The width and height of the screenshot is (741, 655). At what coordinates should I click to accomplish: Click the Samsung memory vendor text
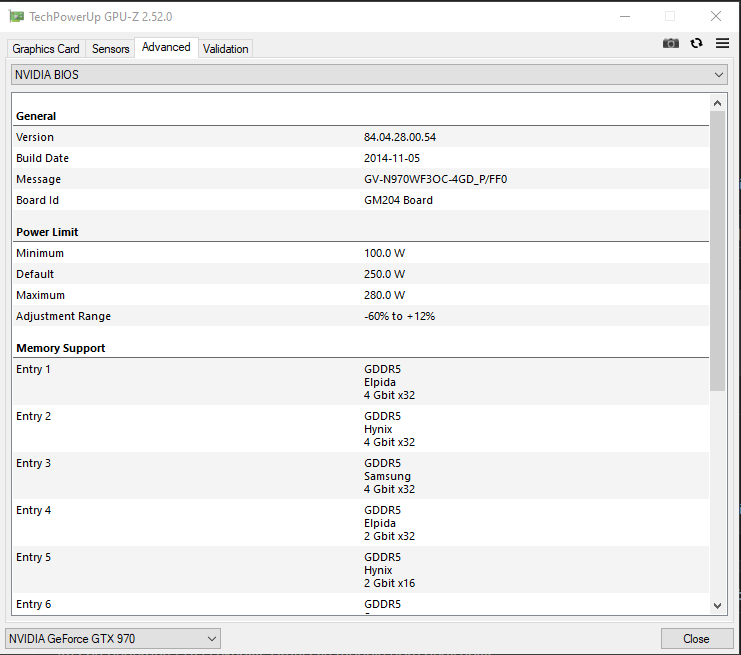387,476
